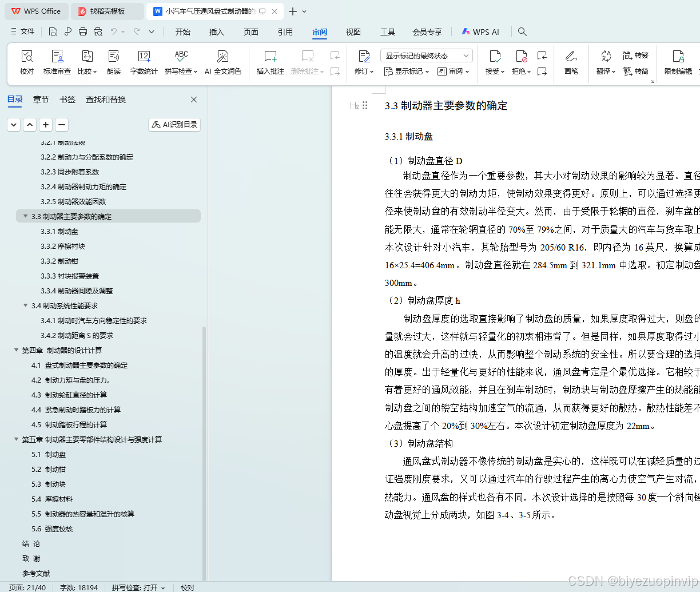Launch AI 全文润色 polishing
This screenshot has height=592, width=700.
tap(223, 62)
